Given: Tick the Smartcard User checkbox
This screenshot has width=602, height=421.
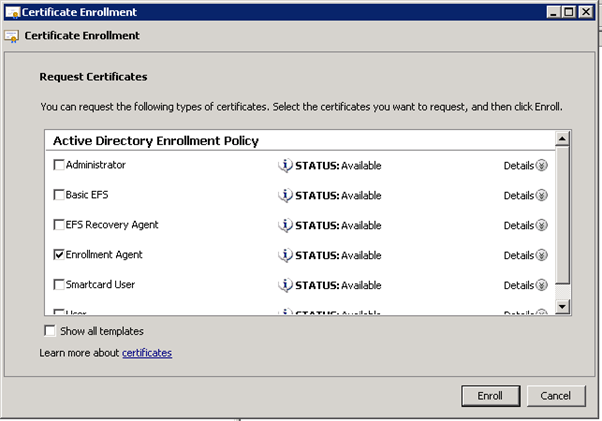Looking at the screenshot, I should (59, 285).
